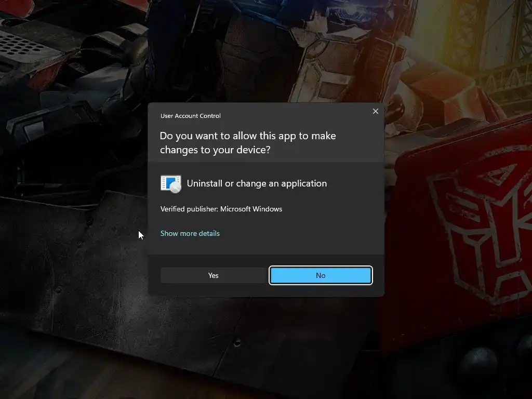The image size is (532, 399).
Task: Click Yes to allow the app changes
Action: point(213,275)
